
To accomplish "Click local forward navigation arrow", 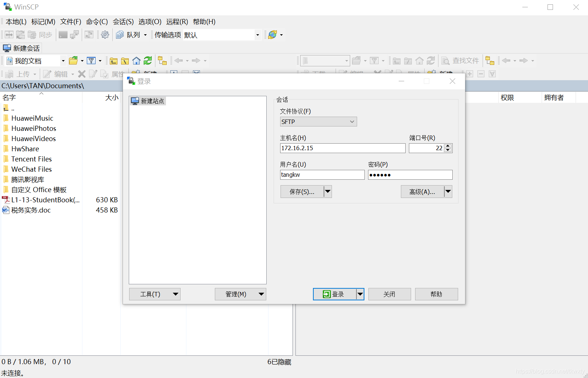I will tap(196, 61).
